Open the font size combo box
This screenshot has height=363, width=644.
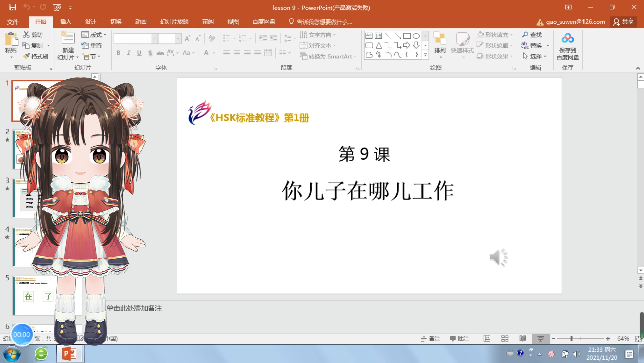pos(170,38)
